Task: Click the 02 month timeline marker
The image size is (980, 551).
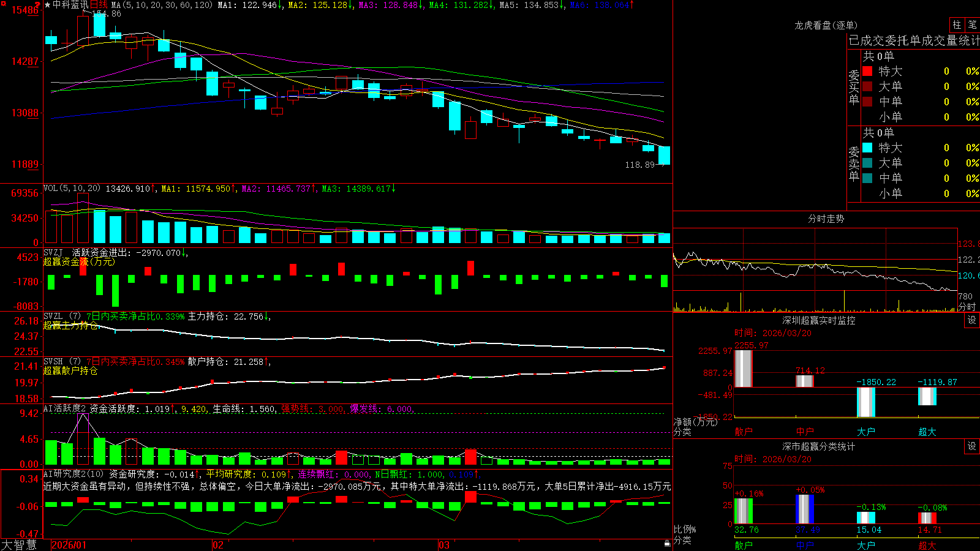Action: [x=218, y=545]
